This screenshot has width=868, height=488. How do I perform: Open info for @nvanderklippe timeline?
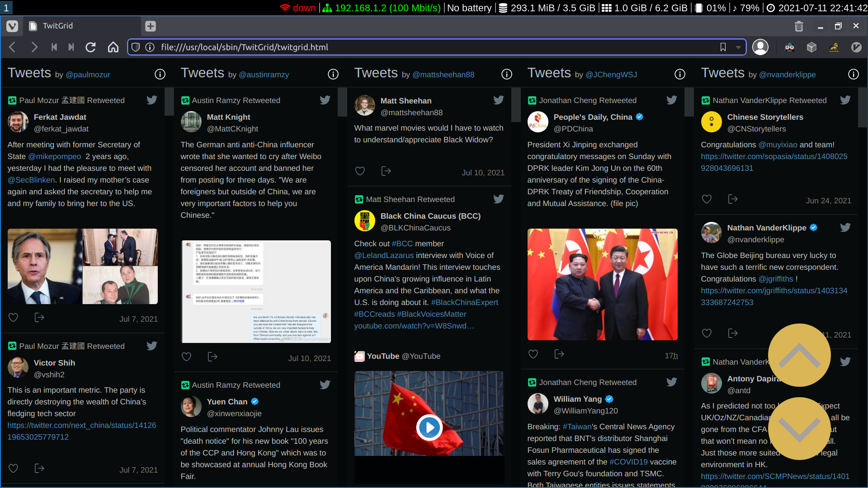[x=854, y=74]
